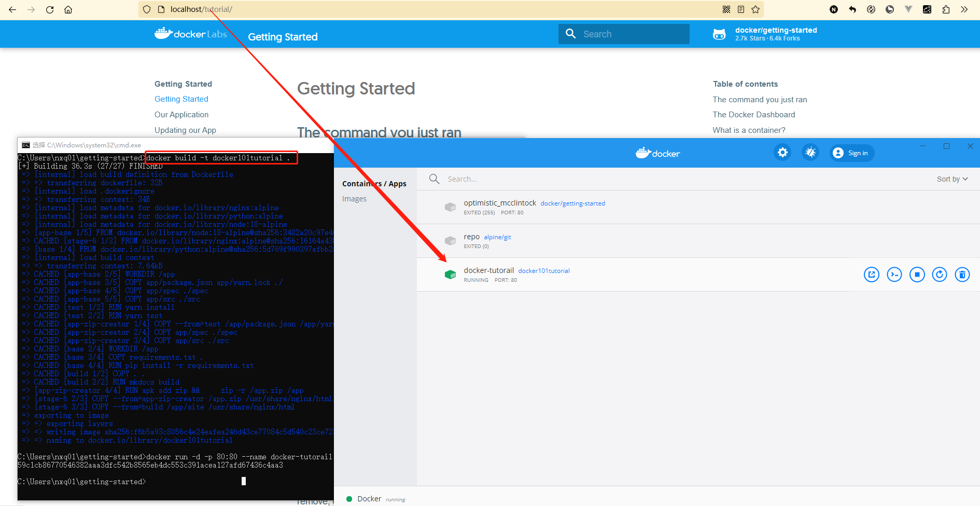
Task: Open Docker troubleshoot bug icon
Action: click(x=810, y=153)
